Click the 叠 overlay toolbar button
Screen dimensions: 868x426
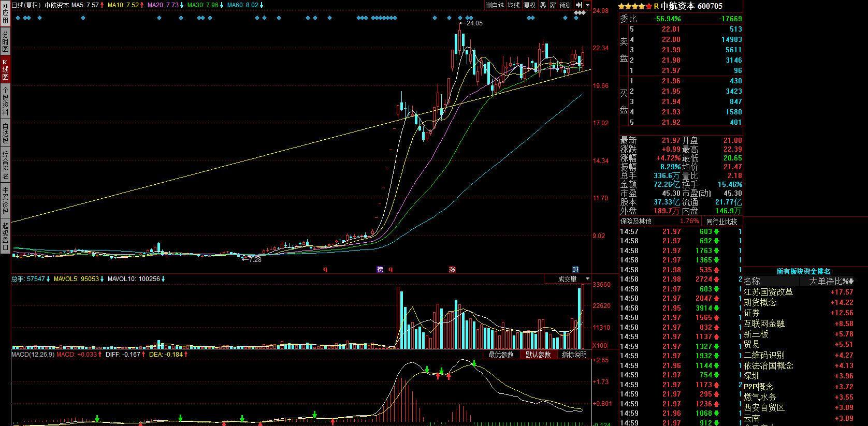(x=543, y=5)
